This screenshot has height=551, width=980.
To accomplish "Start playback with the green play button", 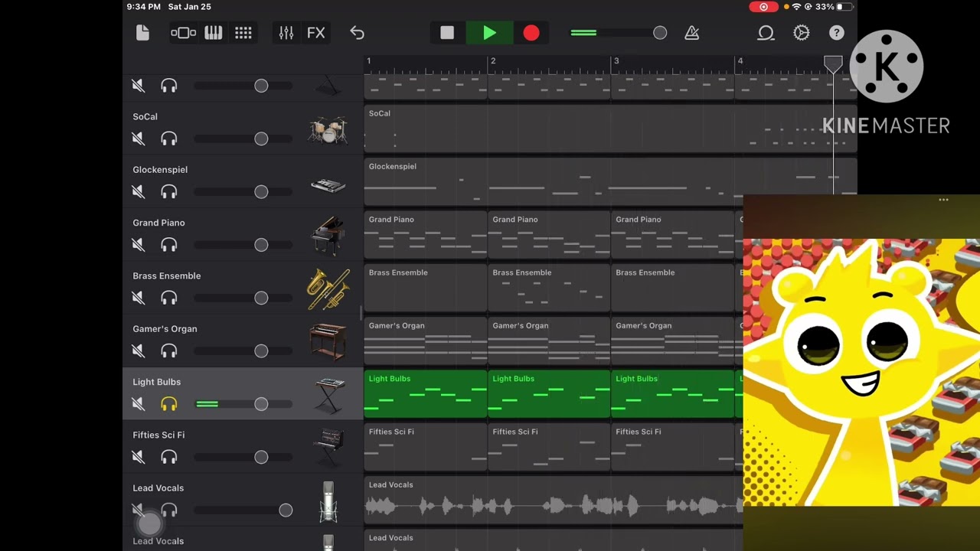I will click(489, 33).
